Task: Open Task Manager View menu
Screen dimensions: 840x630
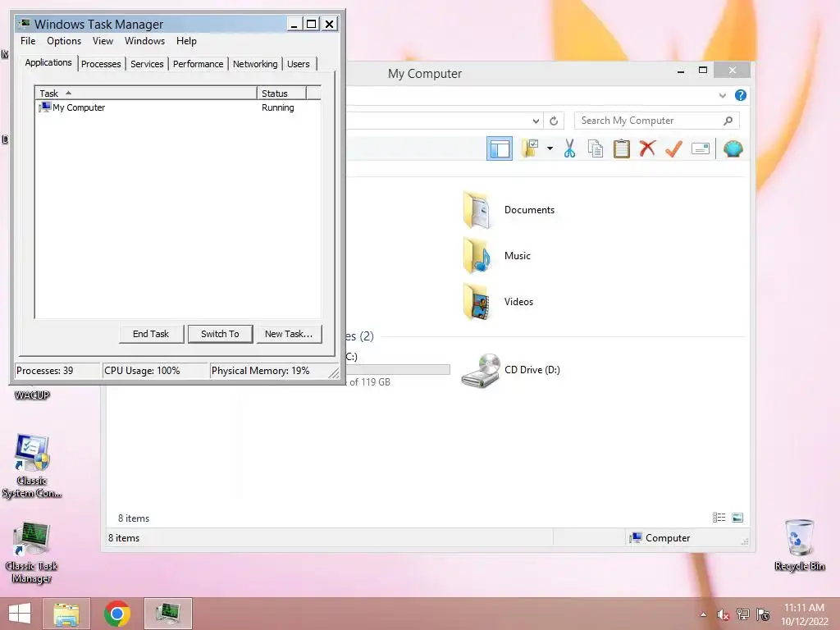Action: (103, 41)
